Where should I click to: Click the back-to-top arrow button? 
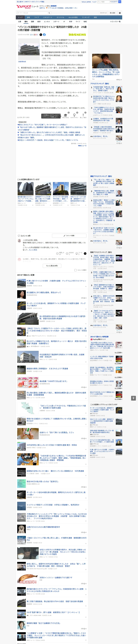click(x=133, y=398)
